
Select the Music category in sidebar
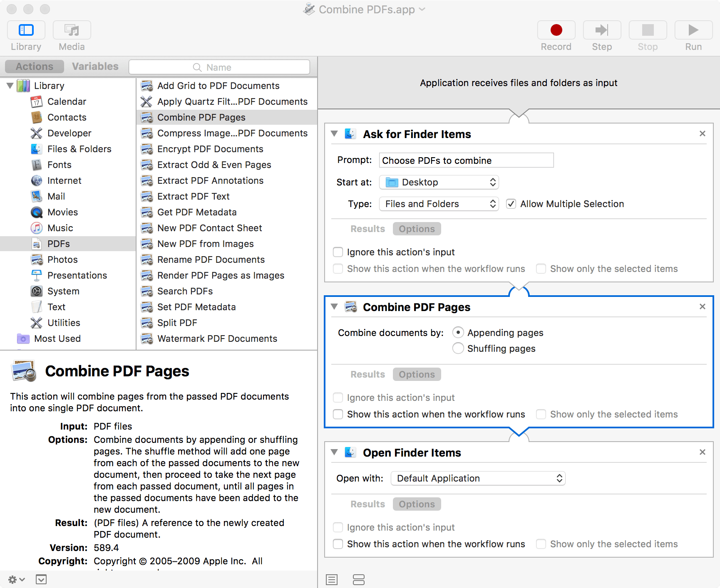click(61, 228)
